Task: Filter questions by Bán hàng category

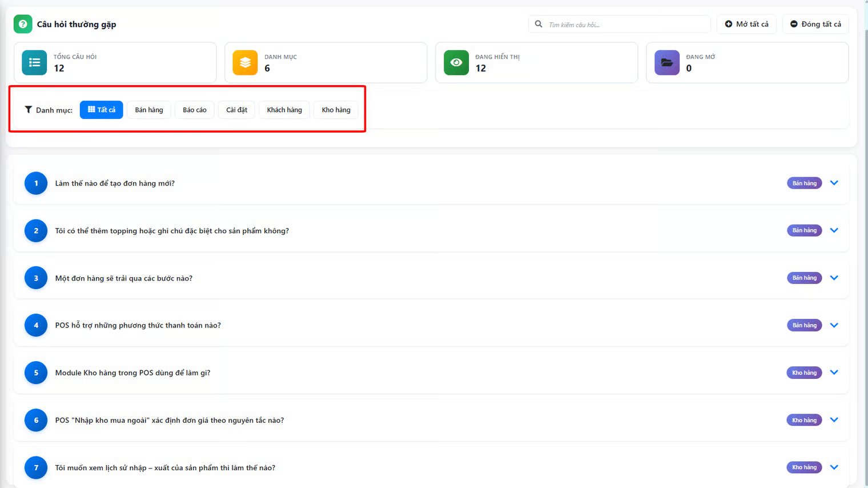Action: pyautogui.click(x=149, y=110)
